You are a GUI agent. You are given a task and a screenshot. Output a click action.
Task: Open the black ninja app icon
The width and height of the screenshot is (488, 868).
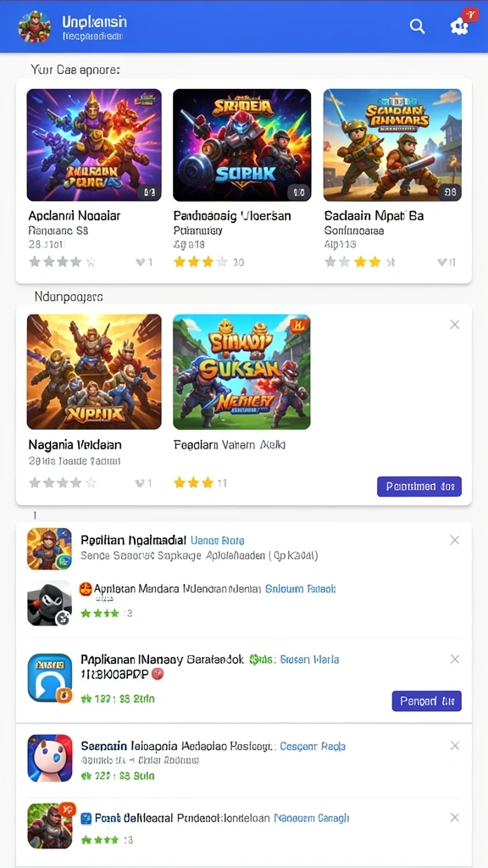point(50,603)
